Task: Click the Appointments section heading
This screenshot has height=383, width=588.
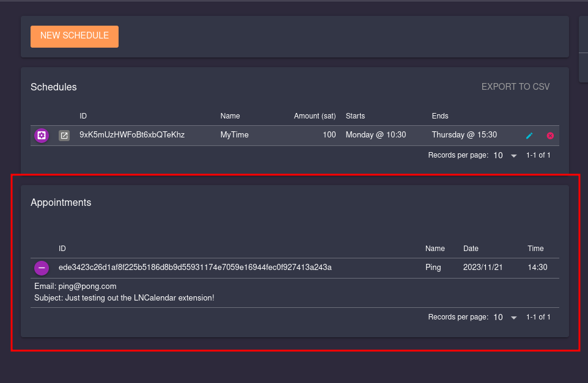Action: (61, 203)
